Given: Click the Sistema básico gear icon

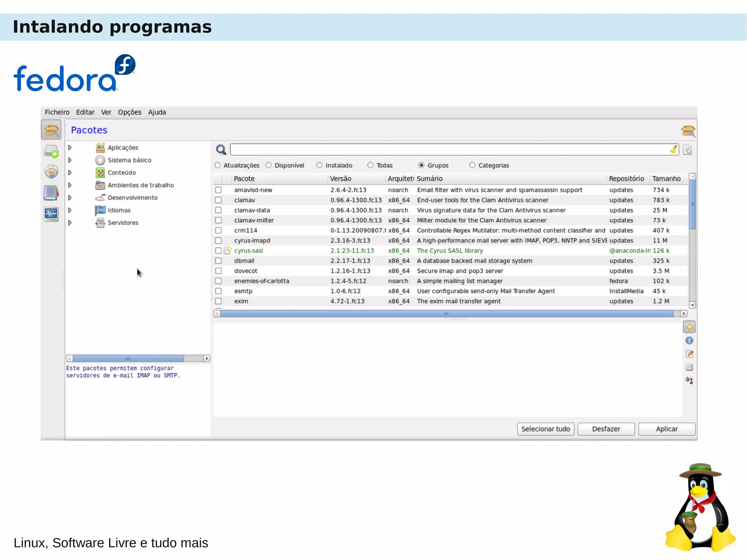Looking at the screenshot, I should [100, 160].
